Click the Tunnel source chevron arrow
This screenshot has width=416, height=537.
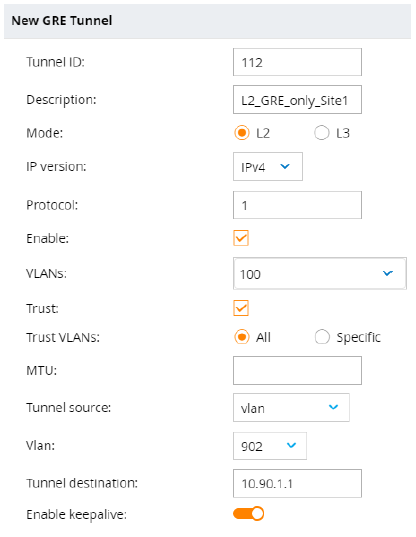(x=333, y=407)
